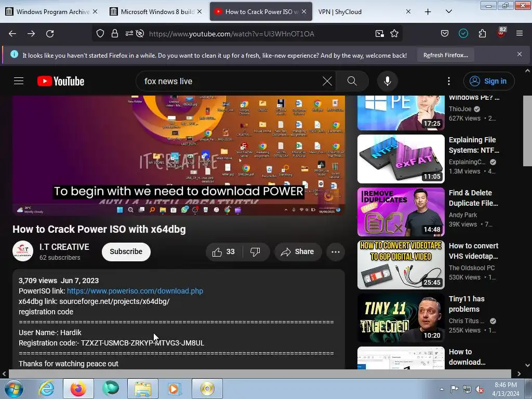Screen dimensions: 532x399
Task: Open the muted volume tray icon
Action: coord(480,389)
